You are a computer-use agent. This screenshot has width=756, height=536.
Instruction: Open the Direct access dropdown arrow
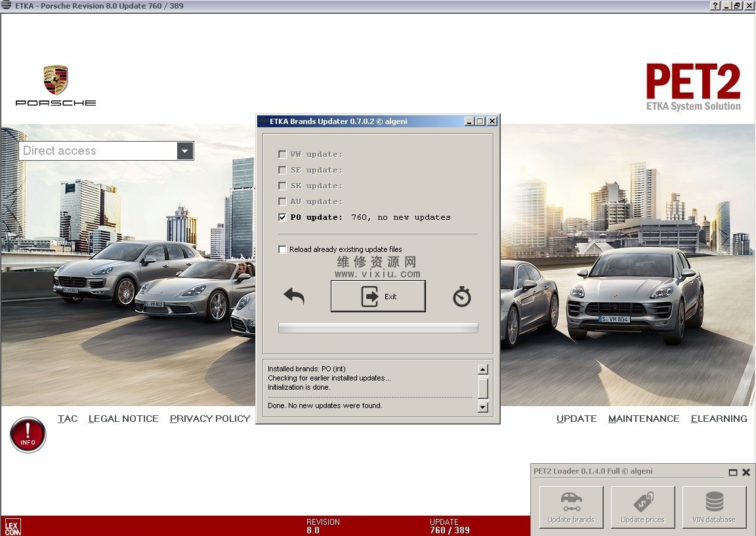[184, 151]
